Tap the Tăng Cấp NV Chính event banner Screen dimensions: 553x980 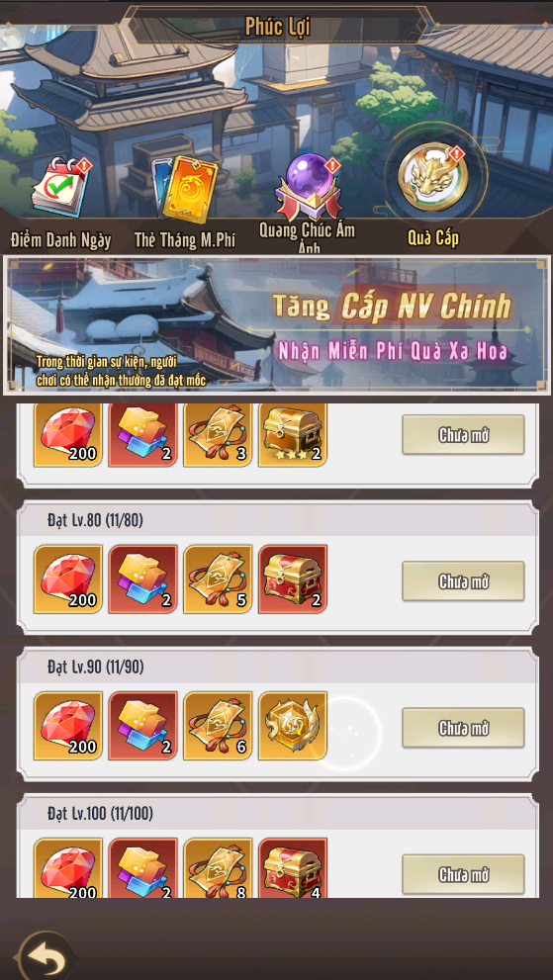tap(277, 325)
